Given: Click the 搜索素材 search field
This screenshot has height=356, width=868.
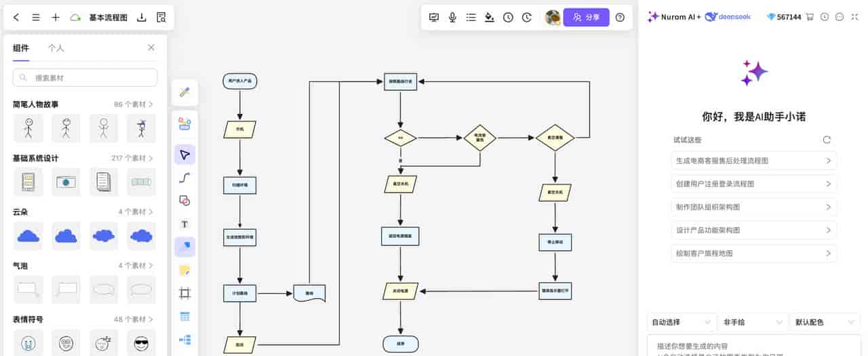Looking at the screenshot, I should (x=85, y=78).
